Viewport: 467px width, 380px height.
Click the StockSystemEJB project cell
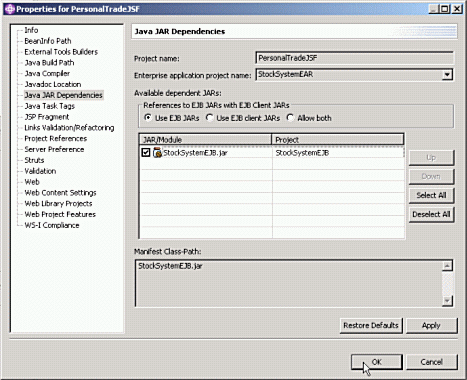[302, 153]
